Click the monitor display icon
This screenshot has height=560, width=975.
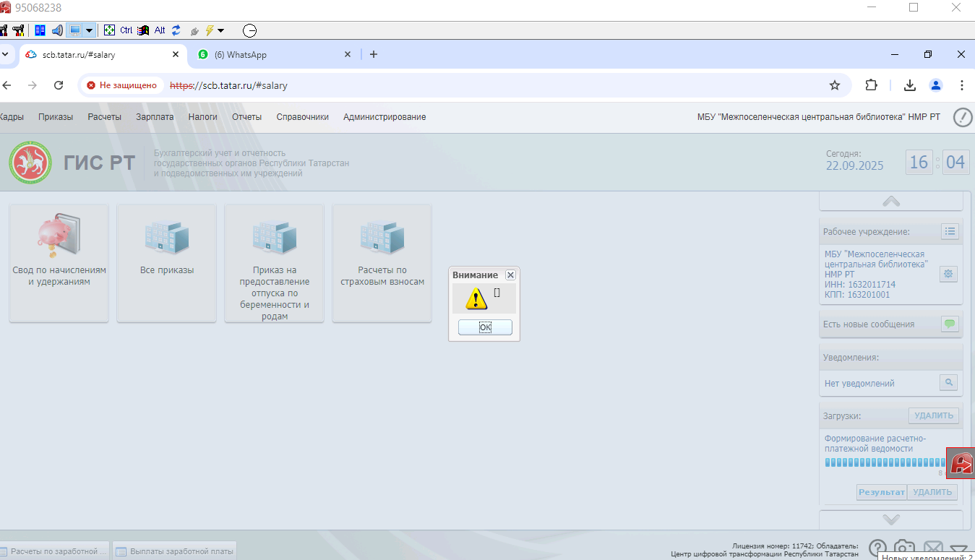(74, 30)
